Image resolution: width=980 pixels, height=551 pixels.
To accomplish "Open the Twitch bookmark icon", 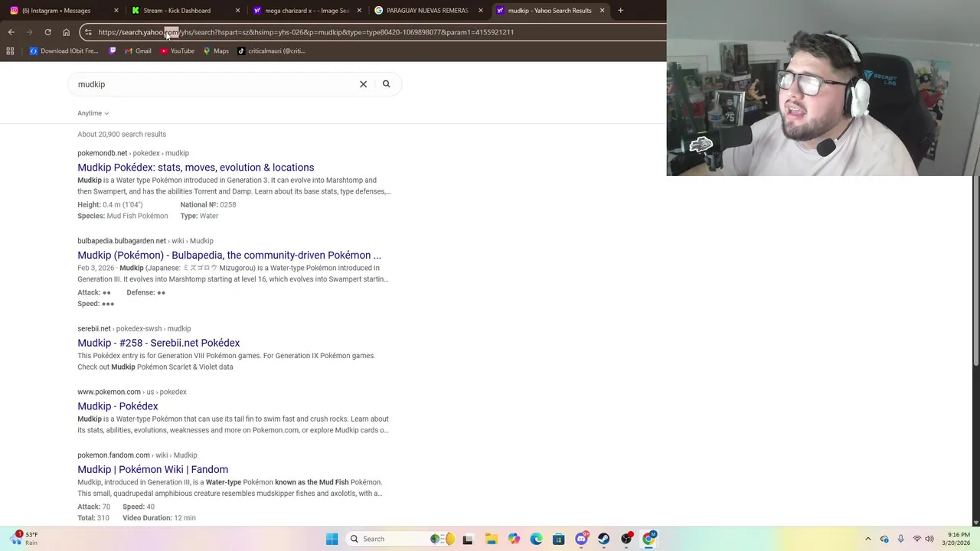I will coord(113,51).
